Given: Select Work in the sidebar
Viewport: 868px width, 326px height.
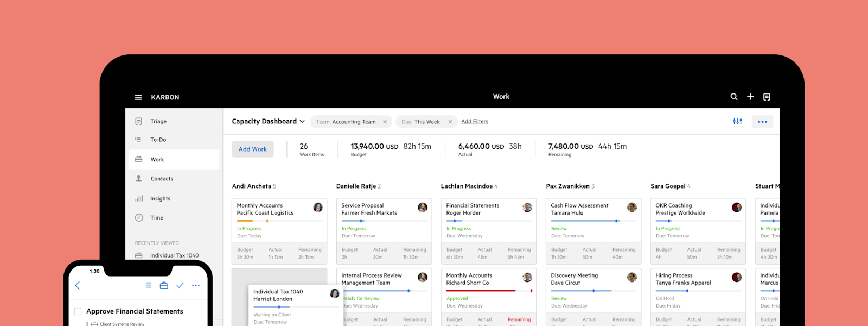Looking at the screenshot, I should (174, 159).
